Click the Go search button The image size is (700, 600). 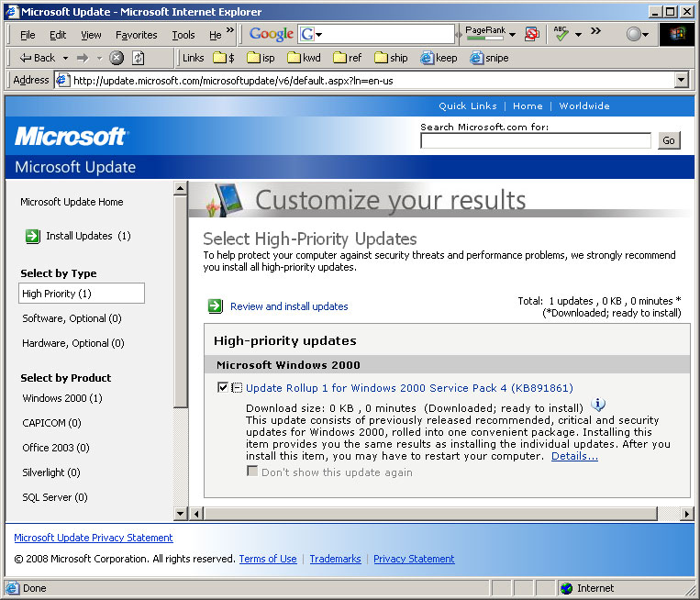(x=669, y=140)
